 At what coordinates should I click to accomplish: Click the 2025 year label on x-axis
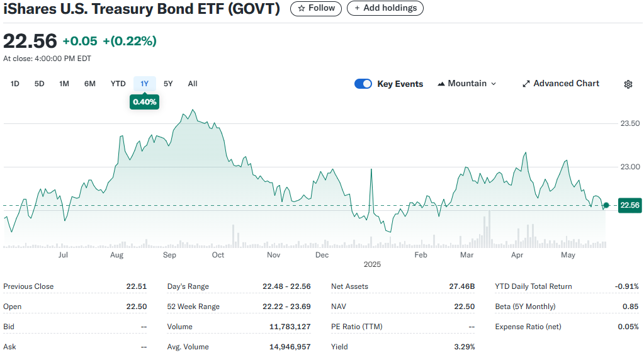pos(372,264)
